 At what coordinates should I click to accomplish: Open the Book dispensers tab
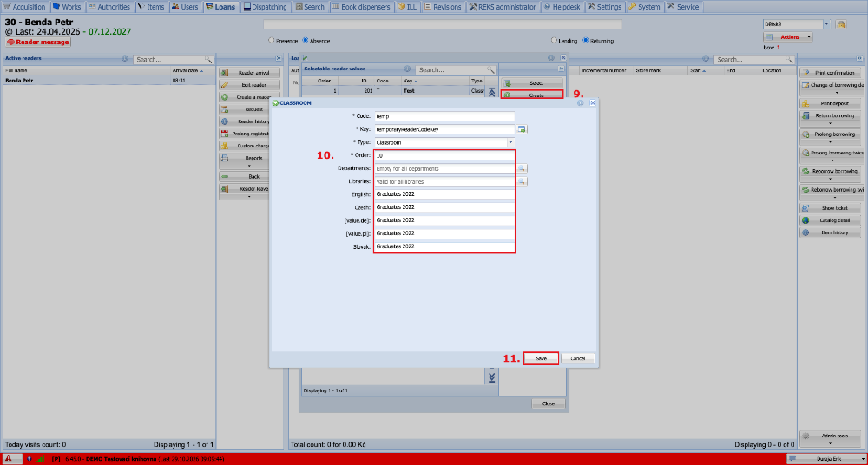(361, 7)
